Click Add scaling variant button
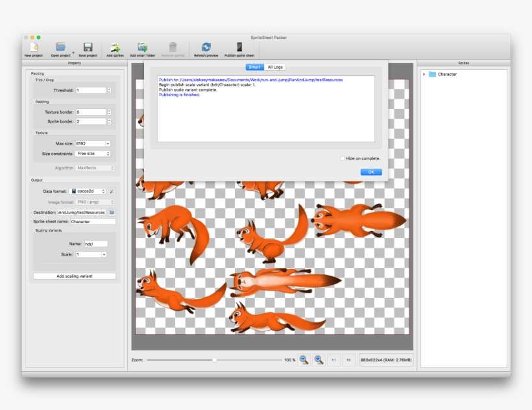The height and width of the screenshot is (410, 532). click(75, 276)
